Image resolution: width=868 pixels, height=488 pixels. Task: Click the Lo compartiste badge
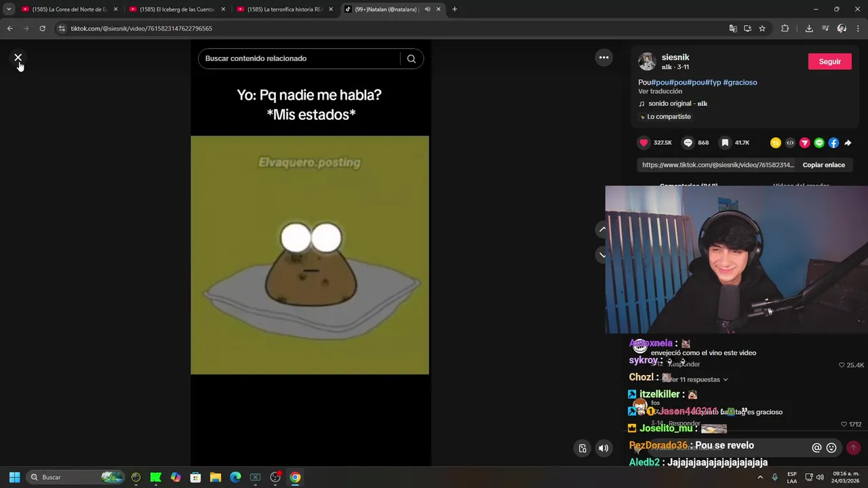click(x=665, y=117)
